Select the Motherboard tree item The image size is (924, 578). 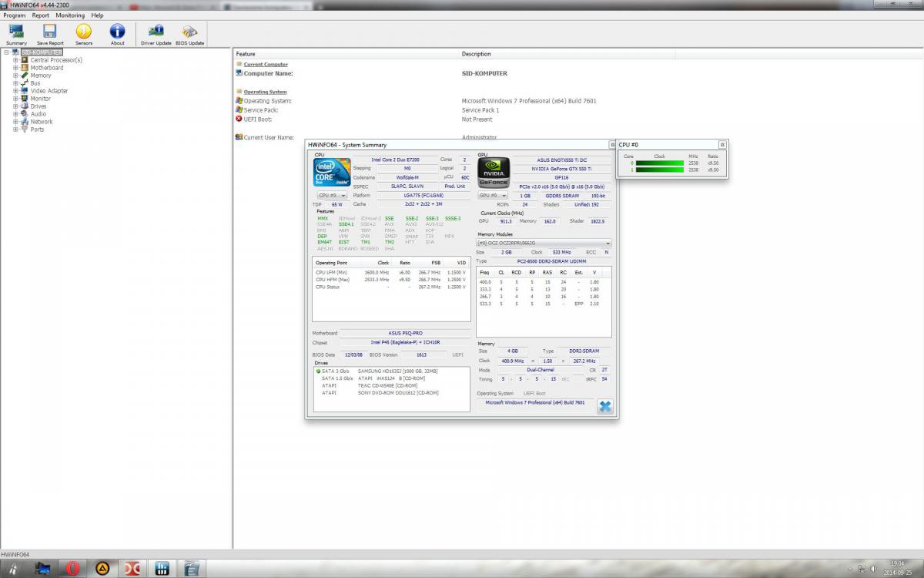point(47,68)
